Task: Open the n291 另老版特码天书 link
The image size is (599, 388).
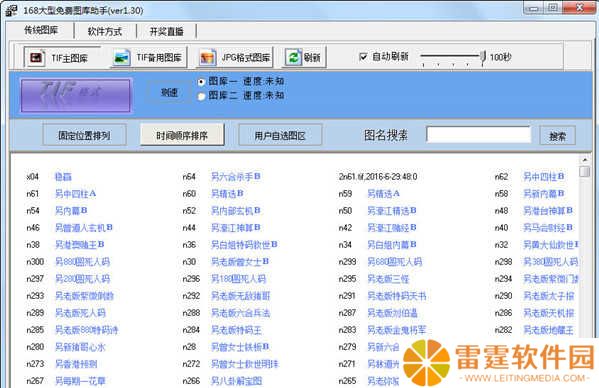Action: click(x=397, y=296)
